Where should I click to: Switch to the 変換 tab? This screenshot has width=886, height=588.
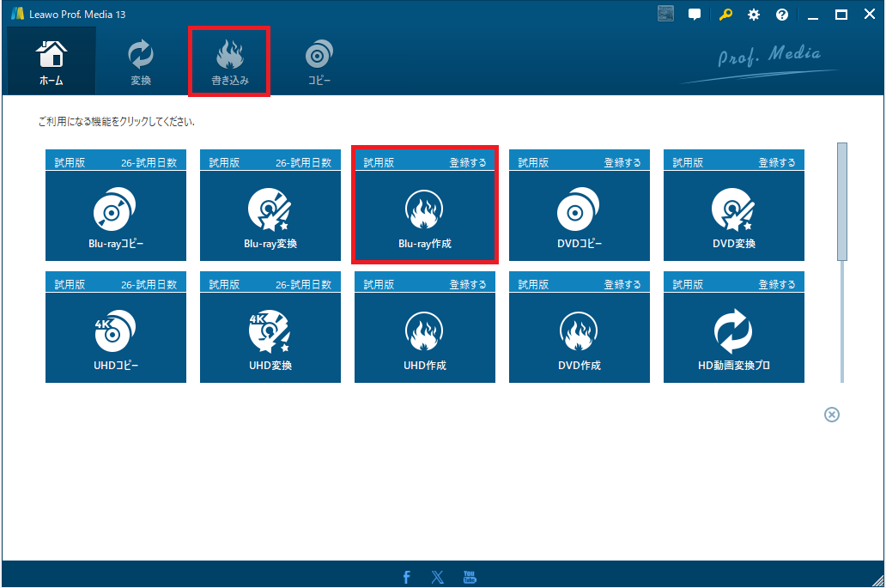tap(141, 62)
